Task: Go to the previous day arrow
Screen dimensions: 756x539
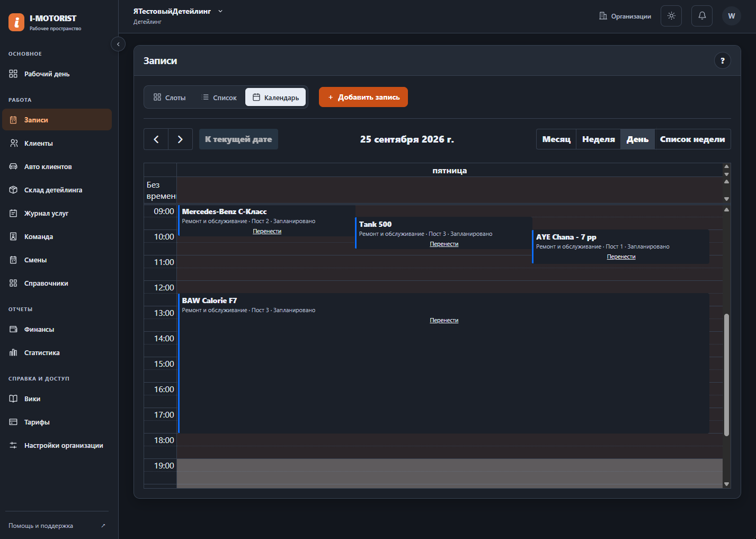Action: 156,139
